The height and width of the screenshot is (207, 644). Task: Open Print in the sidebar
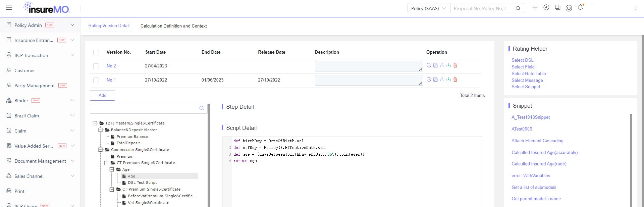(x=19, y=191)
